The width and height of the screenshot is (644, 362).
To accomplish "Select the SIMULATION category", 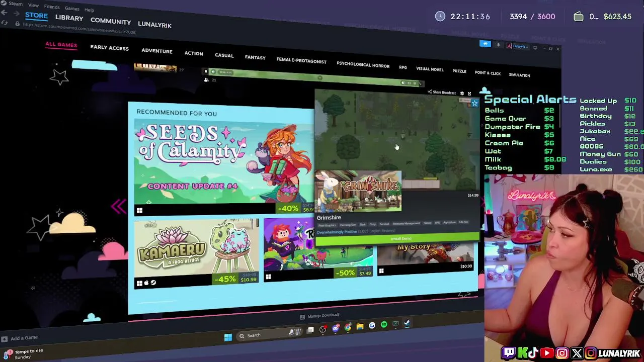I will (519, 75).
